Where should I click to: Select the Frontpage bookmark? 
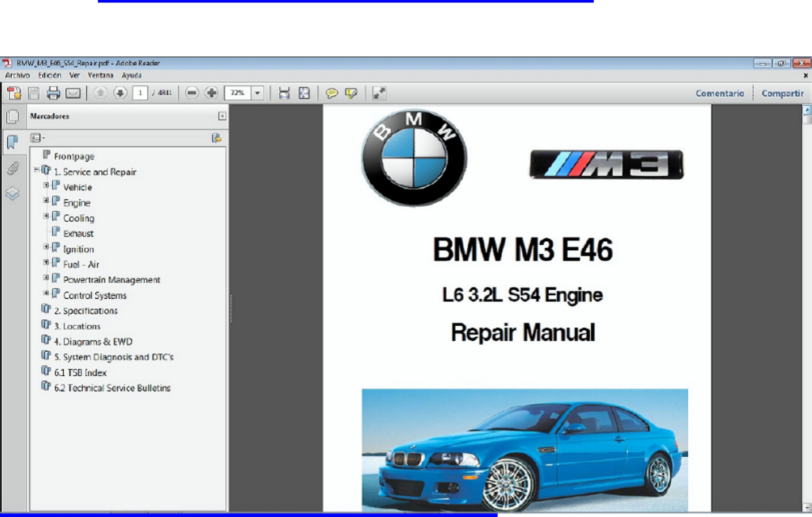(74, 156)
